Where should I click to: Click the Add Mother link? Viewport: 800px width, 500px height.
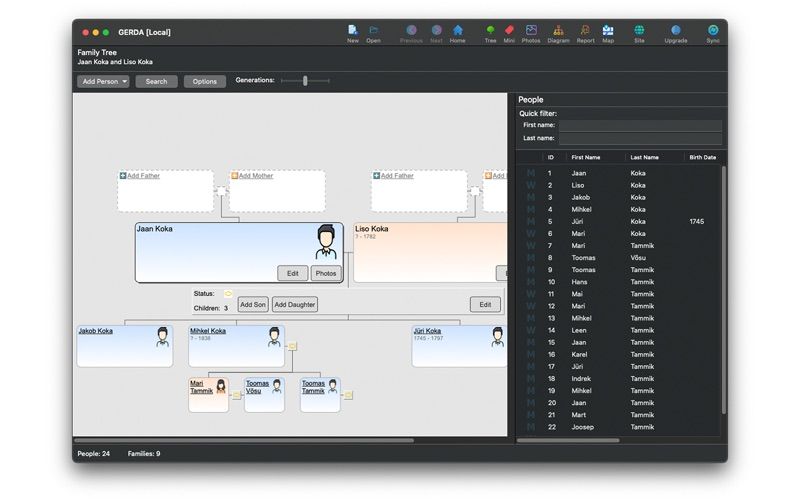[x=256, y=176]
